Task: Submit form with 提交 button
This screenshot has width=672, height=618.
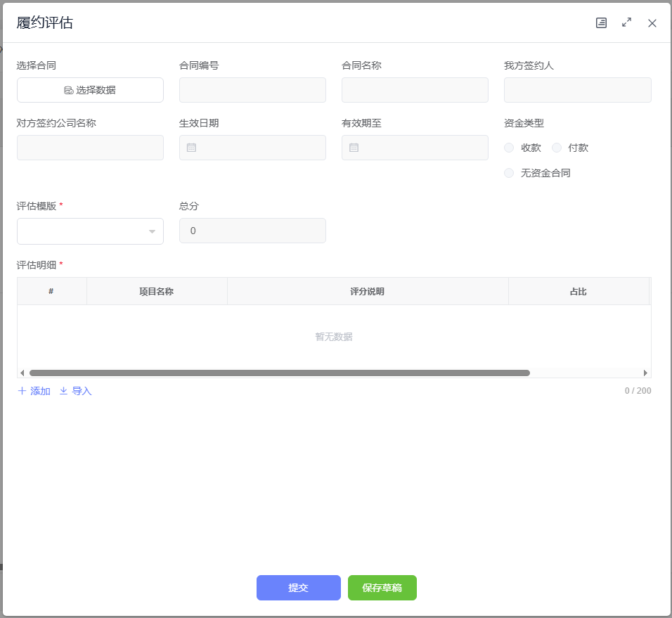Action: (298, 588)
